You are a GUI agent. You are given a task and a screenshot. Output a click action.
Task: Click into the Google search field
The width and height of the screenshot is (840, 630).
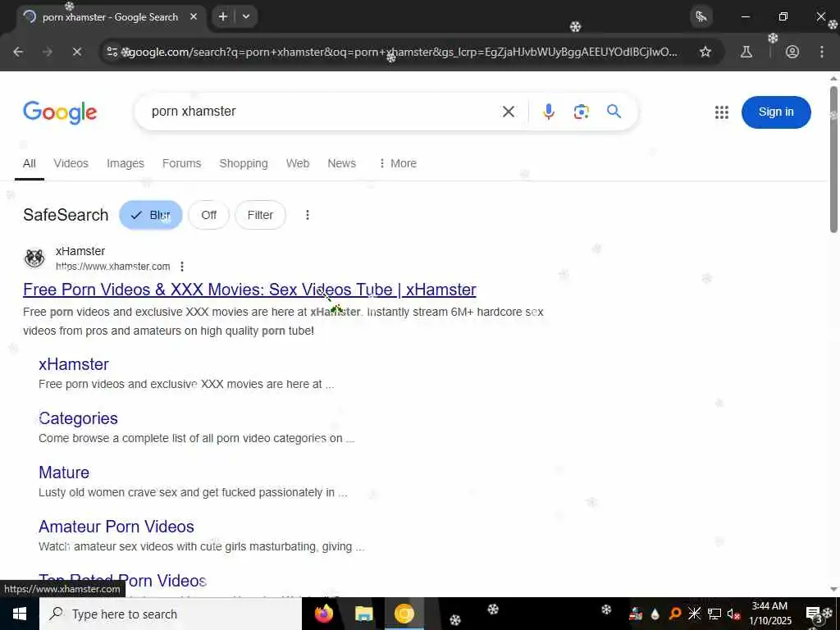322,112
